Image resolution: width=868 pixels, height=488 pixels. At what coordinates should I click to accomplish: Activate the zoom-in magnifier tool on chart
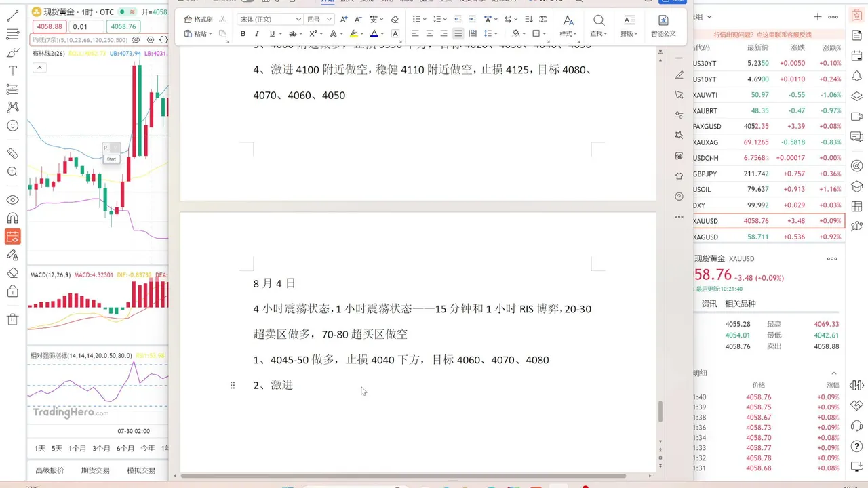tap(12, 172)
